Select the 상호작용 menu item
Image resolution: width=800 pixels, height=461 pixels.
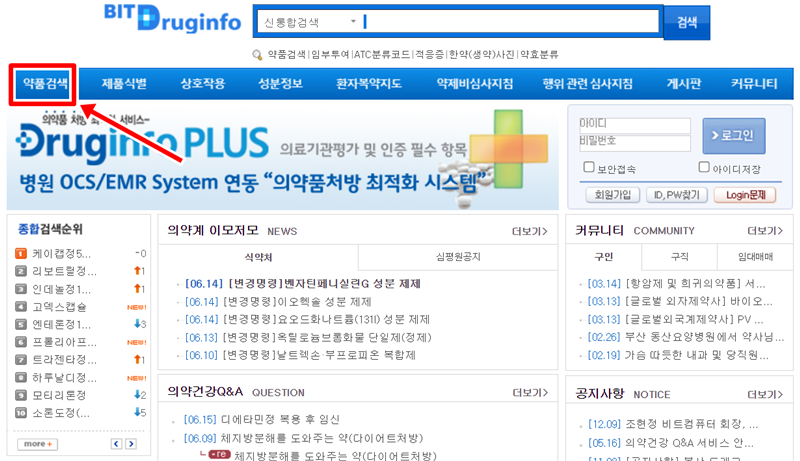coord(203,84)
